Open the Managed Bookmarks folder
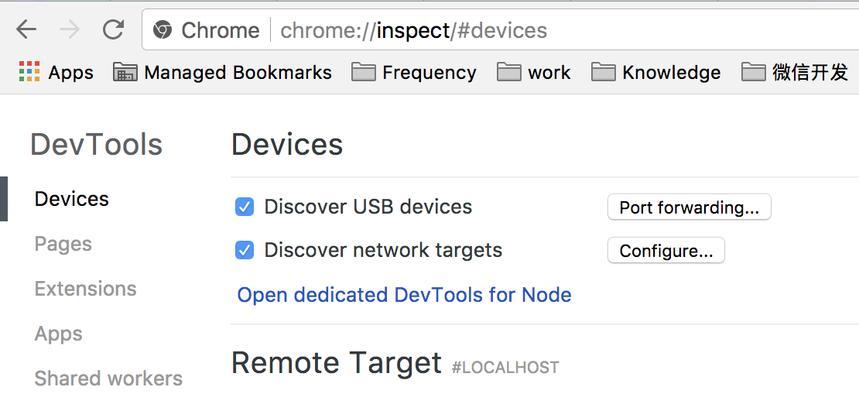The width and height of the screenshot is (859, 400). (x=222, y=72)
